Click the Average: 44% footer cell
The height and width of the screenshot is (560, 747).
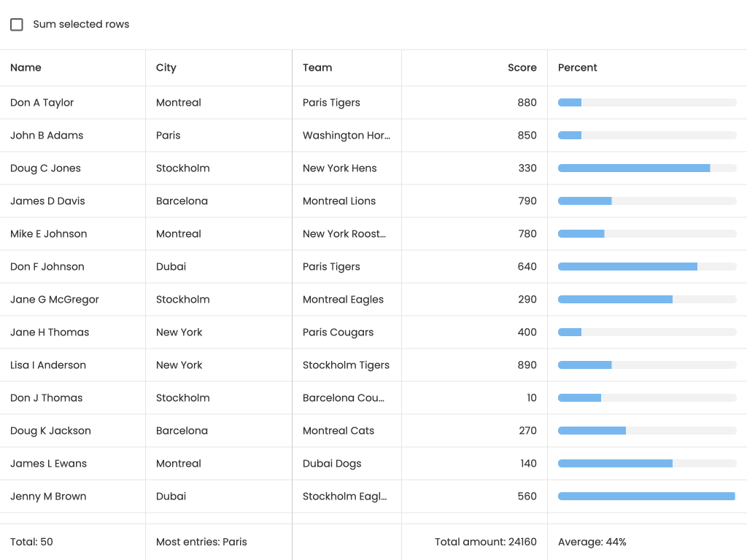tap(592, 542)
